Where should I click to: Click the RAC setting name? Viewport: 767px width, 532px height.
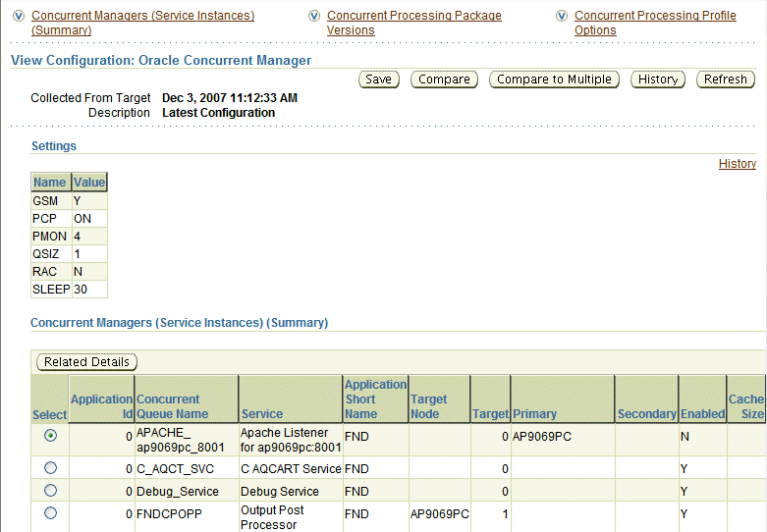pos(44,271)
